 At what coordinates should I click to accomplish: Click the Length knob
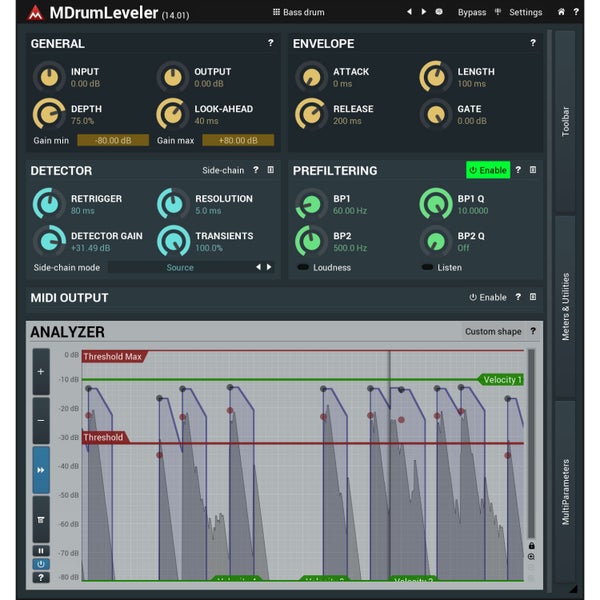coord(435,77)
